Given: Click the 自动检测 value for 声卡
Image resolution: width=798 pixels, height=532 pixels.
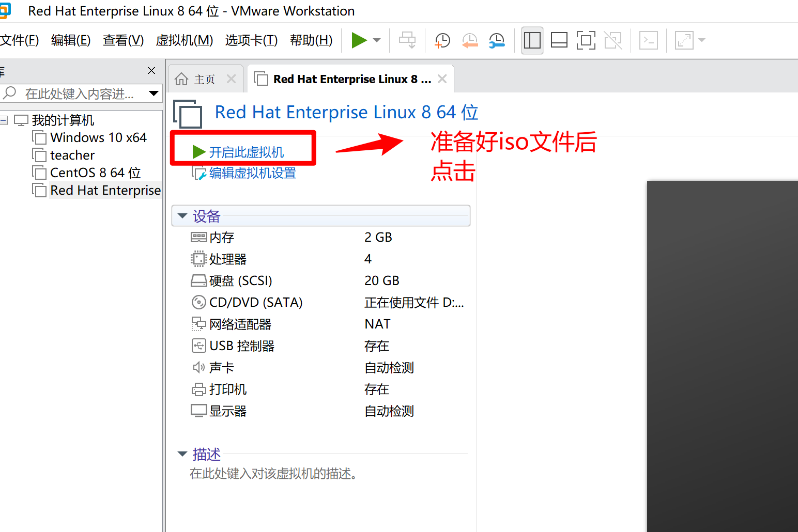Looking at the screenshot, I should 389,368.
